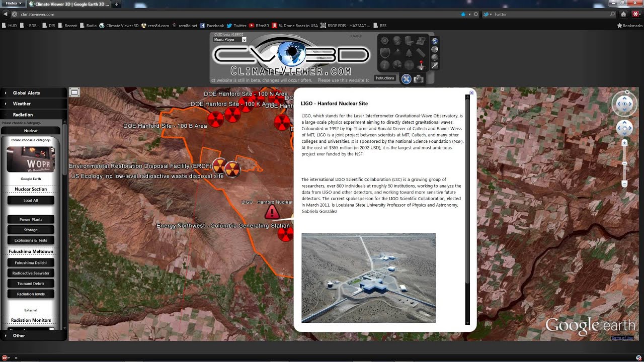This screenshot has width=644, height=362.
Task: Click the Google Earth pan hand joystick
Action: tap(624, 128)
